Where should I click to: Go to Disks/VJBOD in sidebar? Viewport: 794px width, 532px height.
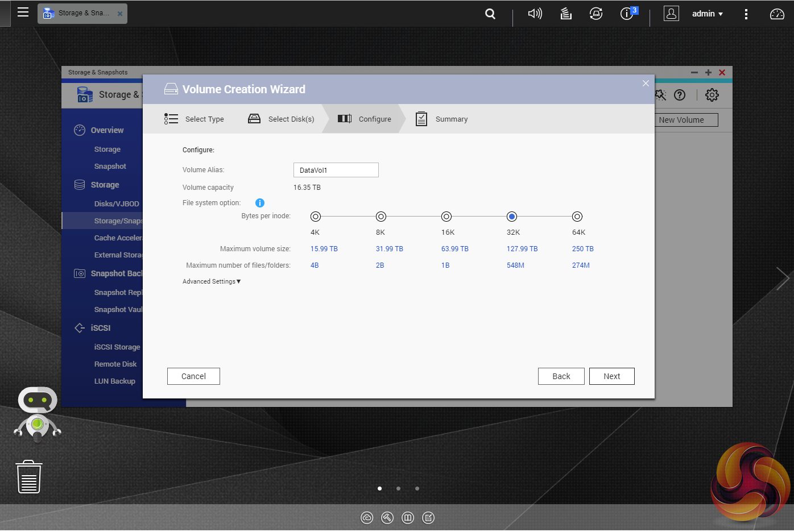[x=117, y=203]
